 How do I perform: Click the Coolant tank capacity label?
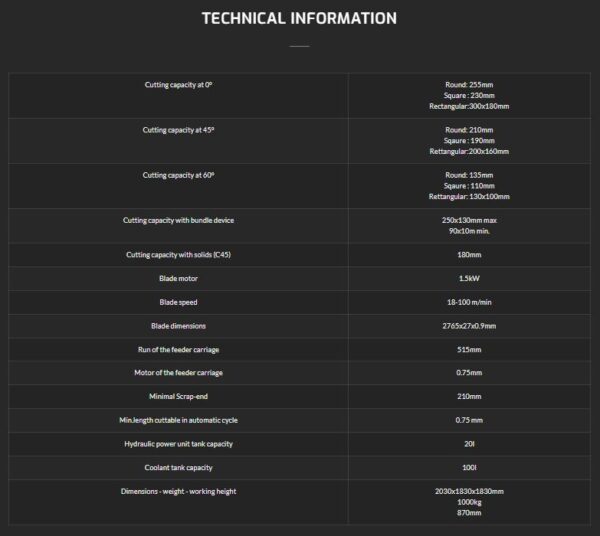(178, 468)
